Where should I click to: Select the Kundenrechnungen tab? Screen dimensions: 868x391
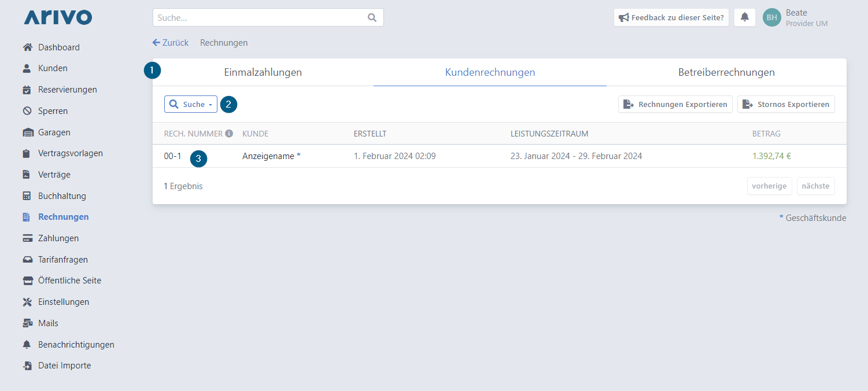pos(490,73)
